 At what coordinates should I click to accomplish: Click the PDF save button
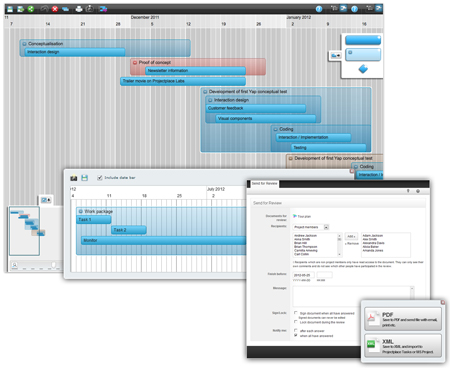point(403,319)
